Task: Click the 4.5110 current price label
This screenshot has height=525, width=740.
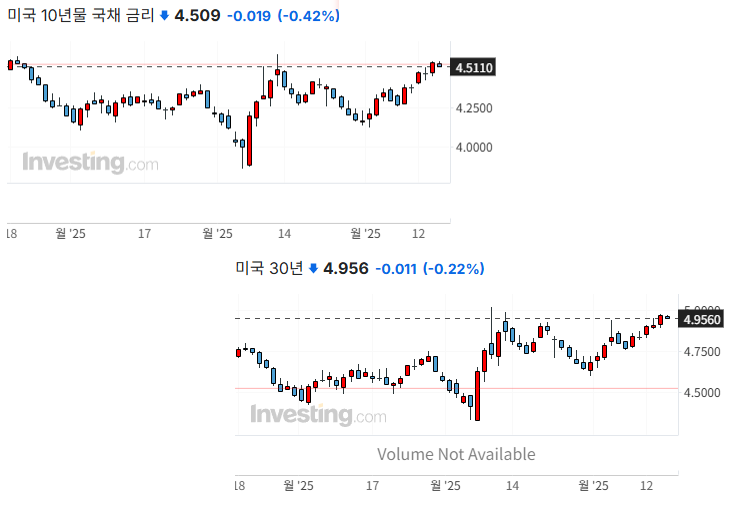Action: (472, 68)
